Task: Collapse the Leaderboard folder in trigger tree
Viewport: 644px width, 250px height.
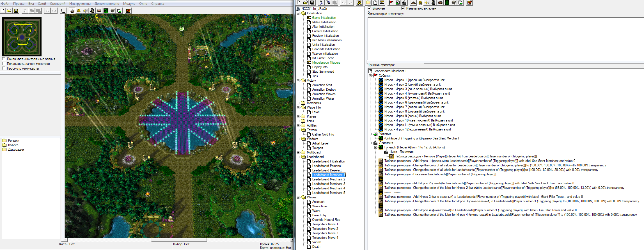Action: point(298,157)
